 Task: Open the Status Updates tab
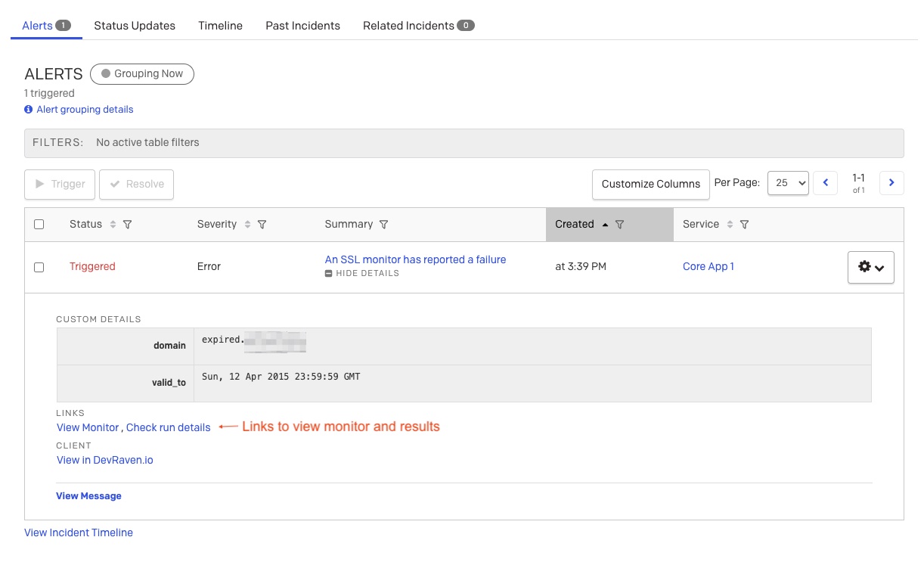tap(134, 25)
